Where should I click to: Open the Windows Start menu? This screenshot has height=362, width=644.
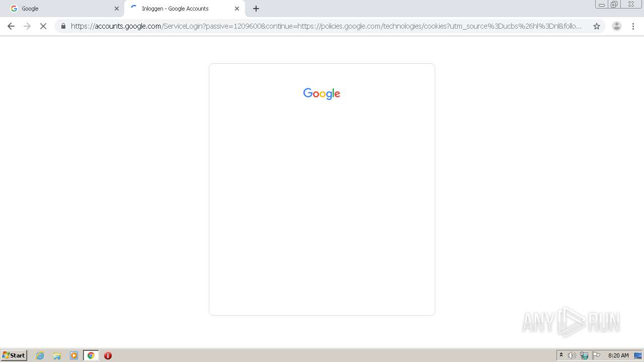pos(14,355)
